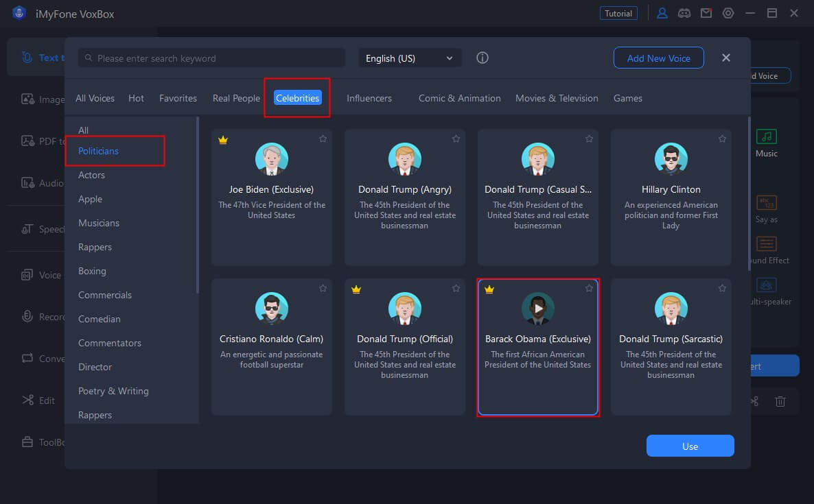Select the Commercials category
Image resolution: width=814 pixels, height=504 pixels.
pyautogui.click(x=105, y=295)
